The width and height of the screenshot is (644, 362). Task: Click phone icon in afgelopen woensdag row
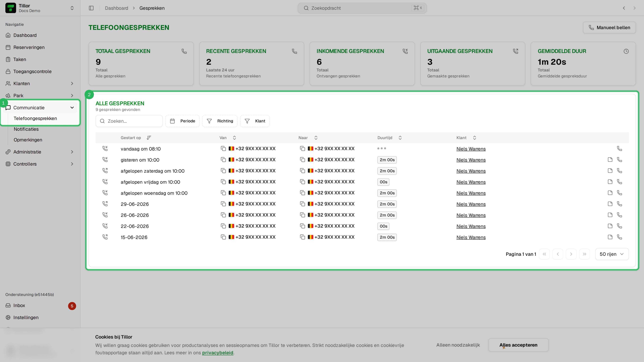pos(619,193)
